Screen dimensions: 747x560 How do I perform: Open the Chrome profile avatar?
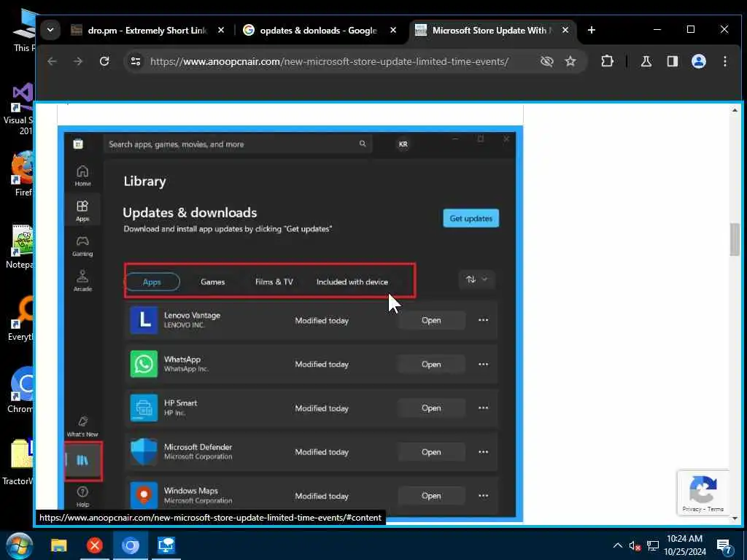[698, 61]
